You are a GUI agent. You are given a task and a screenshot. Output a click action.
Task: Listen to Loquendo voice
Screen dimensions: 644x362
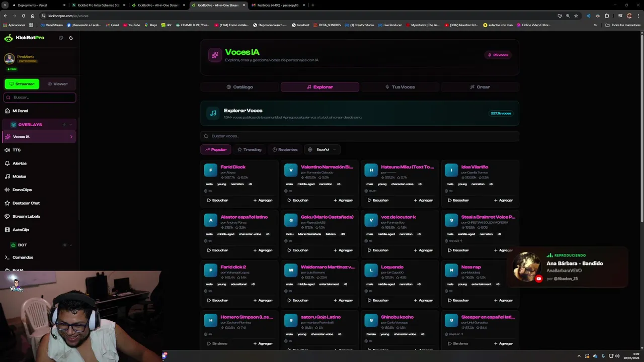click(378, 300)
